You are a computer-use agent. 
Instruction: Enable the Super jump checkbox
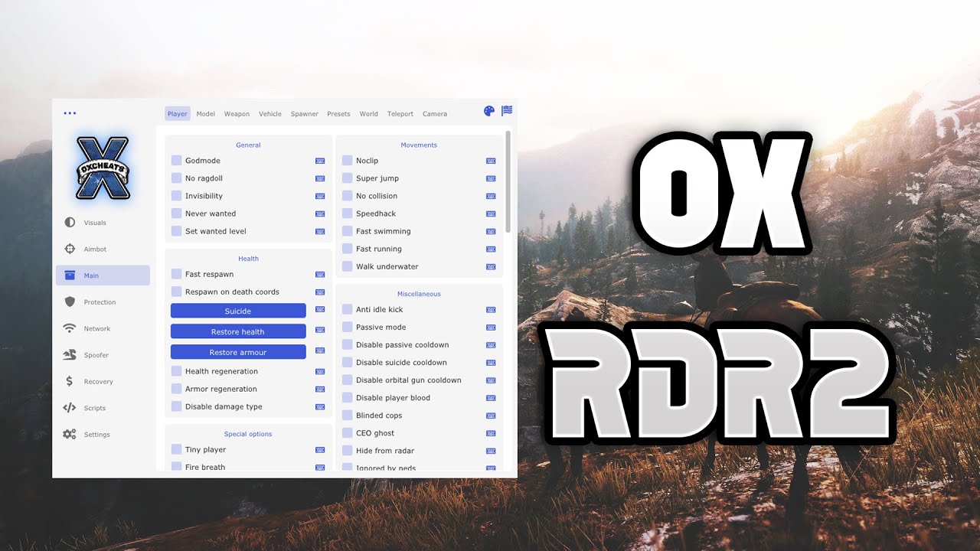pyautogui.click(x=347, y=178)
